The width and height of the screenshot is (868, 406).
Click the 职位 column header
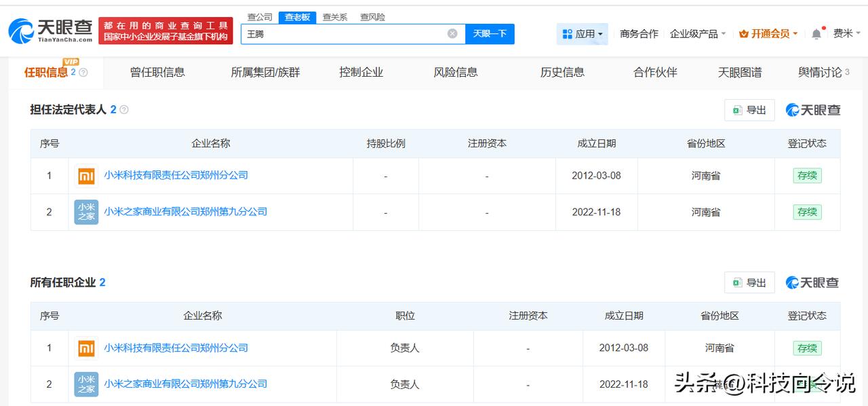(x=405, y=316)
